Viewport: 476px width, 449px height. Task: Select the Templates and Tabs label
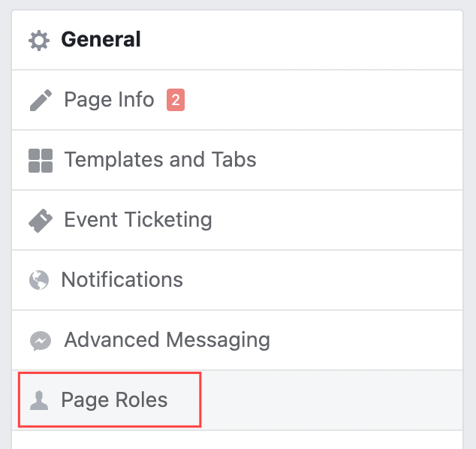pyautogui.click(x=160, y=160)
